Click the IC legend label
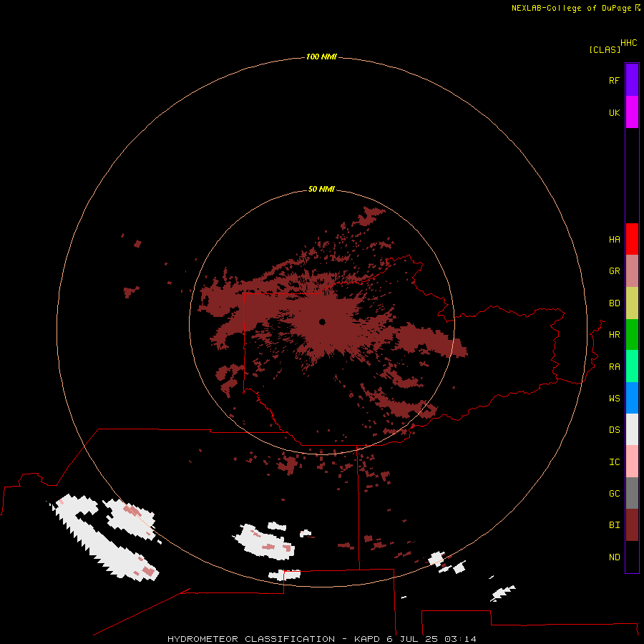This screenshot has height=644, width=644. tap(615, 462)
